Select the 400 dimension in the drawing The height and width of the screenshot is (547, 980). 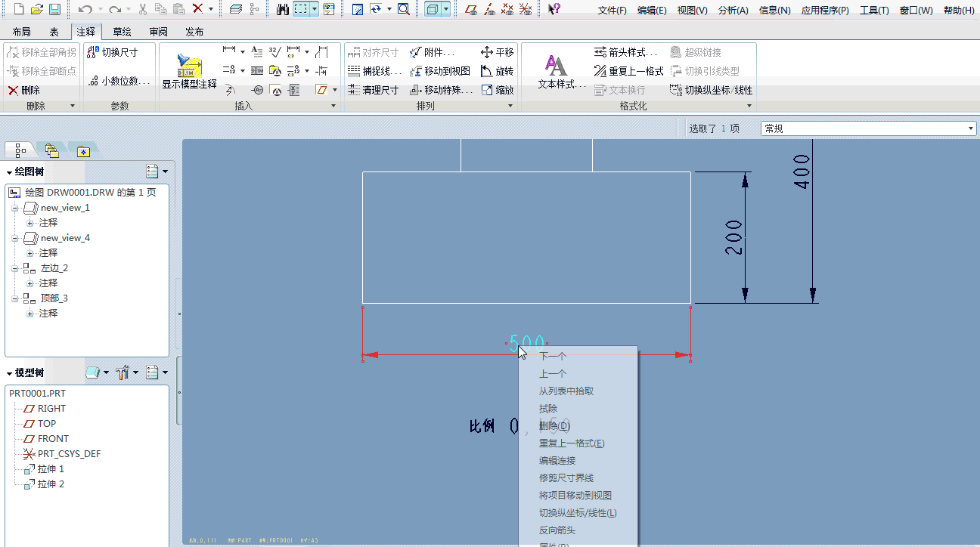(x=802, y=172)
